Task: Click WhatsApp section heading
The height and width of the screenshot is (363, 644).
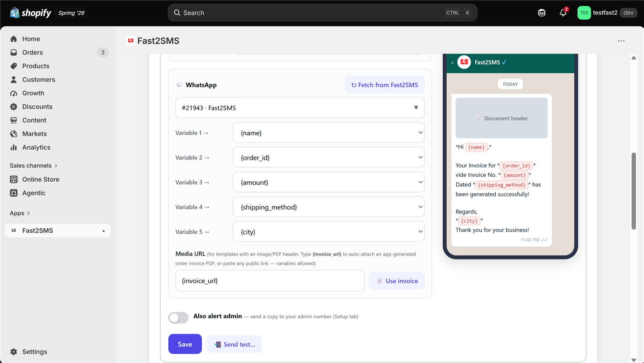Action: click(201, 85)
